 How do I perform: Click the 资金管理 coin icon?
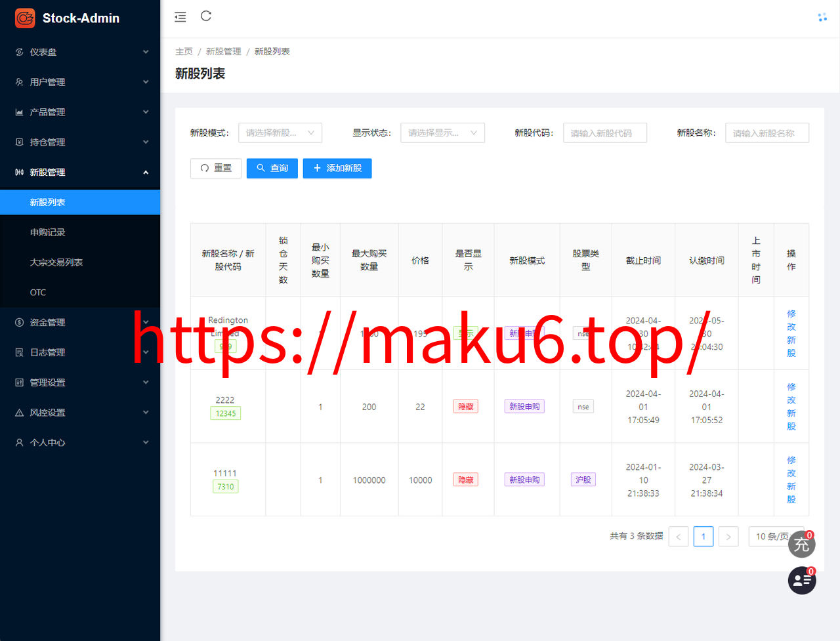(19, 322)
